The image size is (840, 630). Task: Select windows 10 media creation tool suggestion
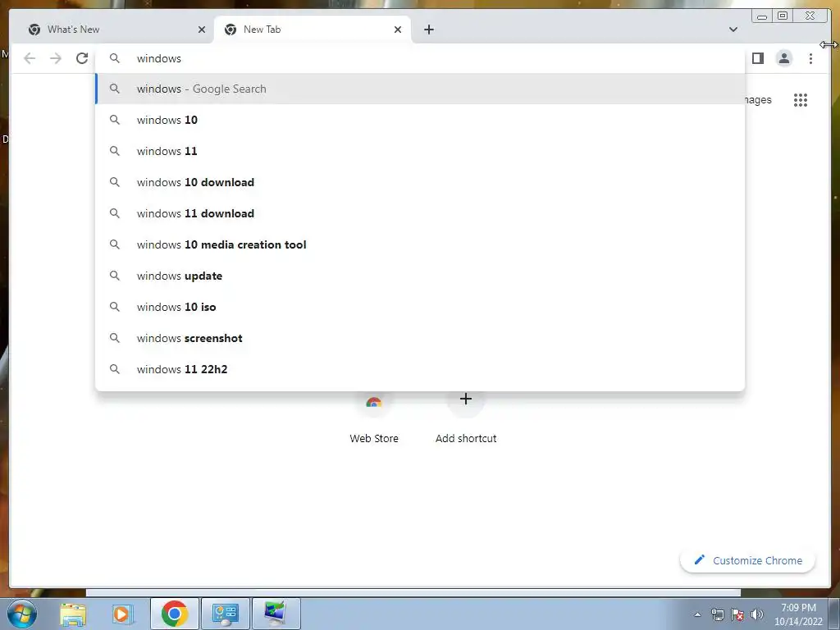click(x=420, y=244)
